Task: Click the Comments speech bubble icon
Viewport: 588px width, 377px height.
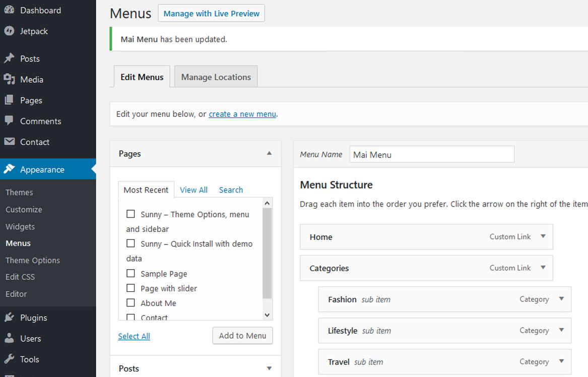Action: tap(10, 120)
